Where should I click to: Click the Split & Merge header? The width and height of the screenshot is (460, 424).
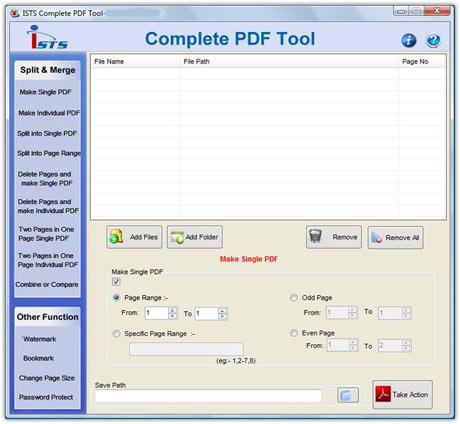tap(47, 70)
